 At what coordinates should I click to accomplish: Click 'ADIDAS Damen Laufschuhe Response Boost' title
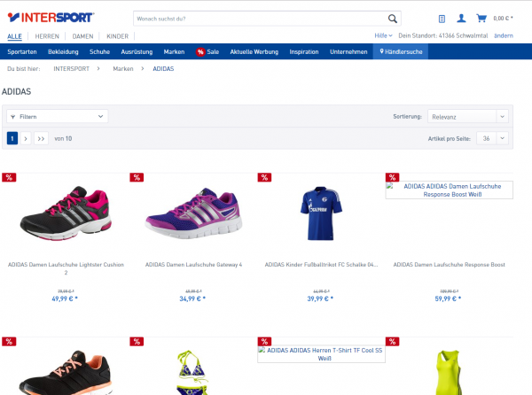coord(450,265)
